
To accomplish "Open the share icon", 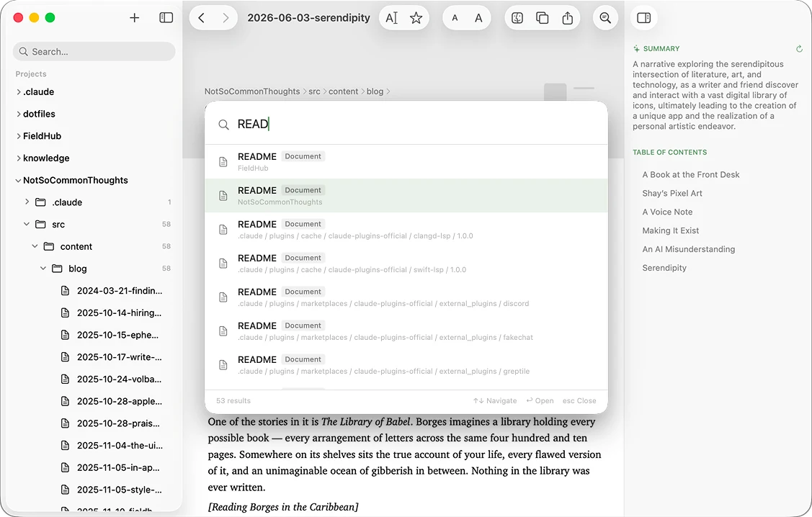I will pyautogui.click(x=568, y=18).
